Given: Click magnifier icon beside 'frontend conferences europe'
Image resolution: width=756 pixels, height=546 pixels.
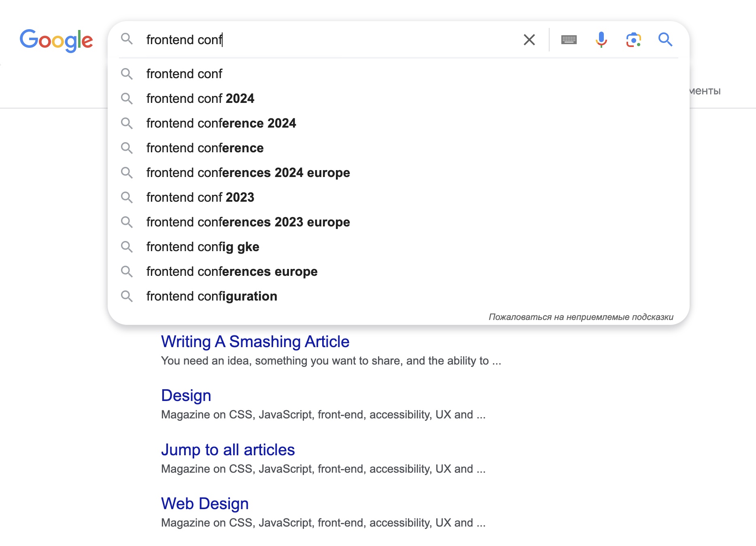Looking at the screenshot, I should tap(127, 271).
